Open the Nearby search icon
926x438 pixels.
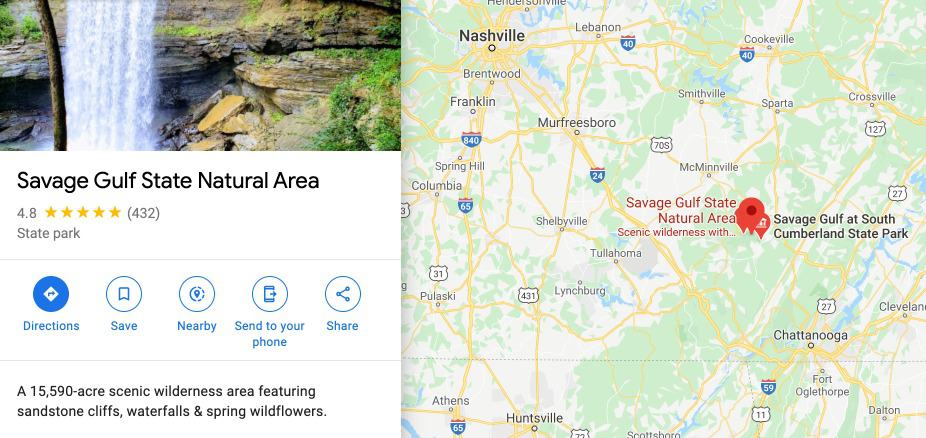pos(197,294)
